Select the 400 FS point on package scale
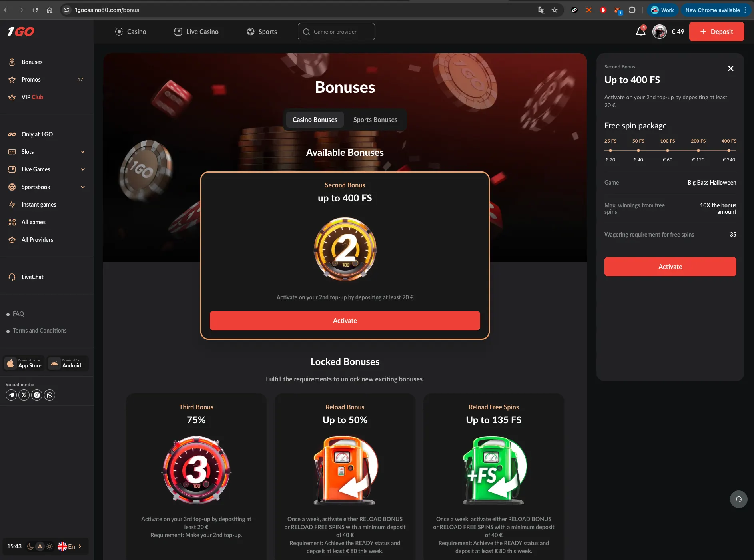The height and width of the screenshot is (560, 754). coord(728,151)
